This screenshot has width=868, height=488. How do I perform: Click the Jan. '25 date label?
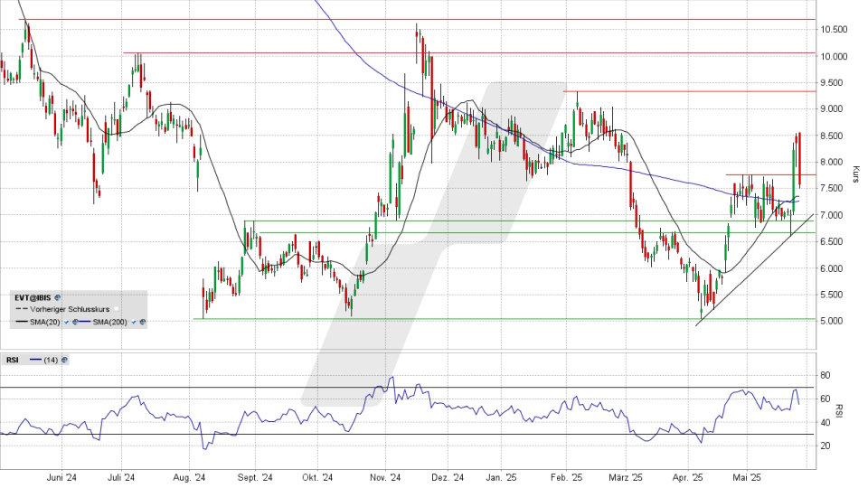coord(501,477)
